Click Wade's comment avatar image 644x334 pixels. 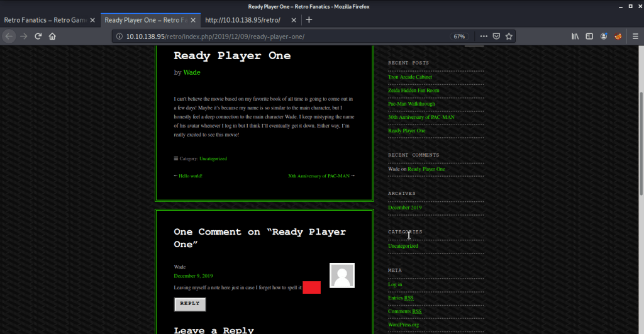(342, 276)
